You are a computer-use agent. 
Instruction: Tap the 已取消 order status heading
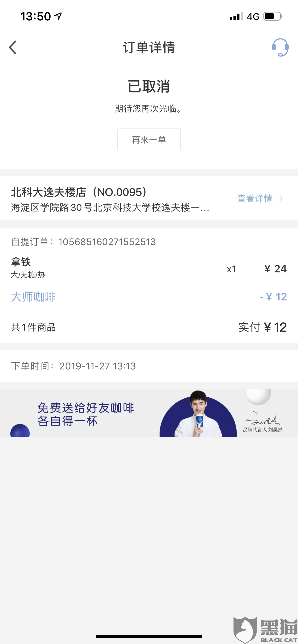pyautogui.click(x=149, y=86)
